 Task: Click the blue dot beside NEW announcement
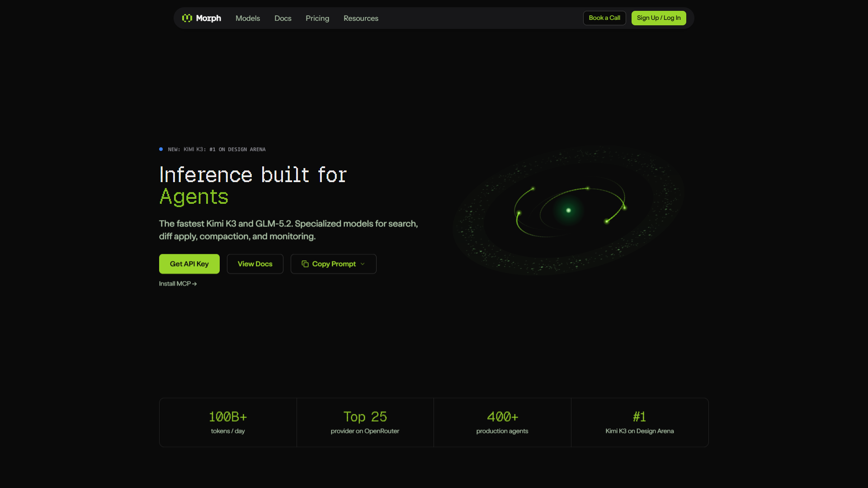tap(161, 149)
